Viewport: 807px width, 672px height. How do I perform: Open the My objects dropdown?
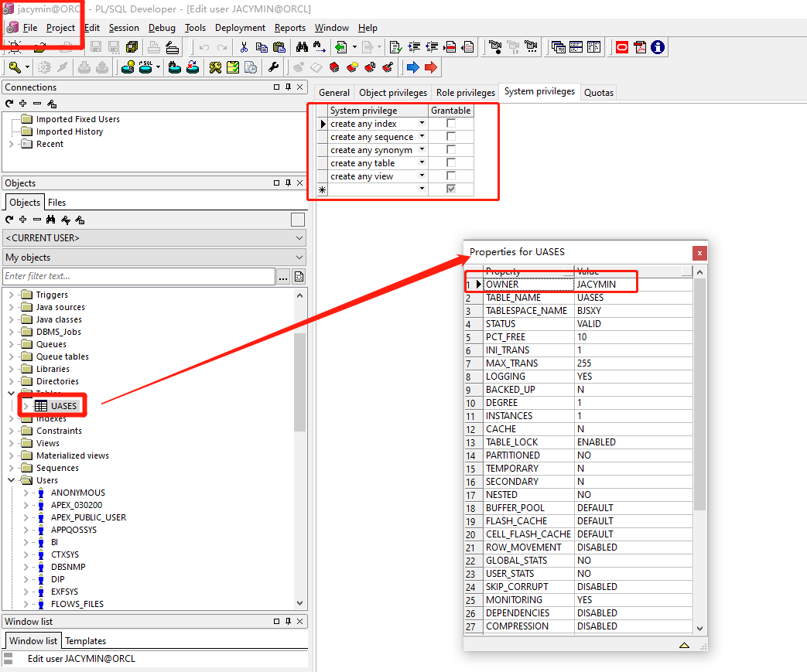pyautogui.click(x=155, y=258)
